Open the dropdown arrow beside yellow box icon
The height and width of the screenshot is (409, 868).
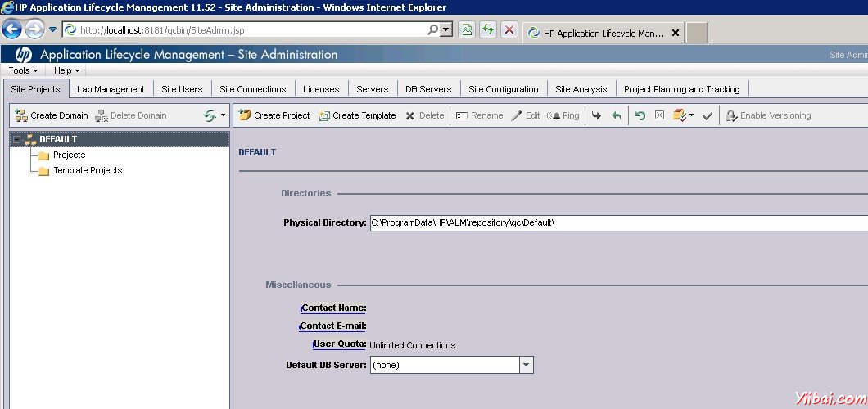pyautogui.click(x=691, y=115)
